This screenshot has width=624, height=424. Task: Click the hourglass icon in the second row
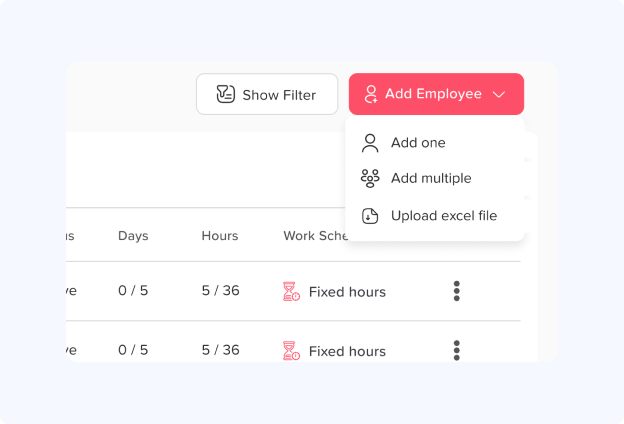click(291, 351)
